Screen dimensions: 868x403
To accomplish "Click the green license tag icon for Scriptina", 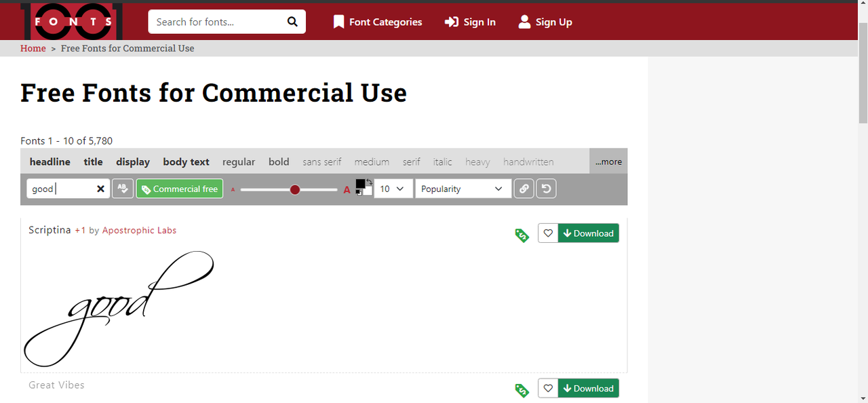I will coord(521,235).
